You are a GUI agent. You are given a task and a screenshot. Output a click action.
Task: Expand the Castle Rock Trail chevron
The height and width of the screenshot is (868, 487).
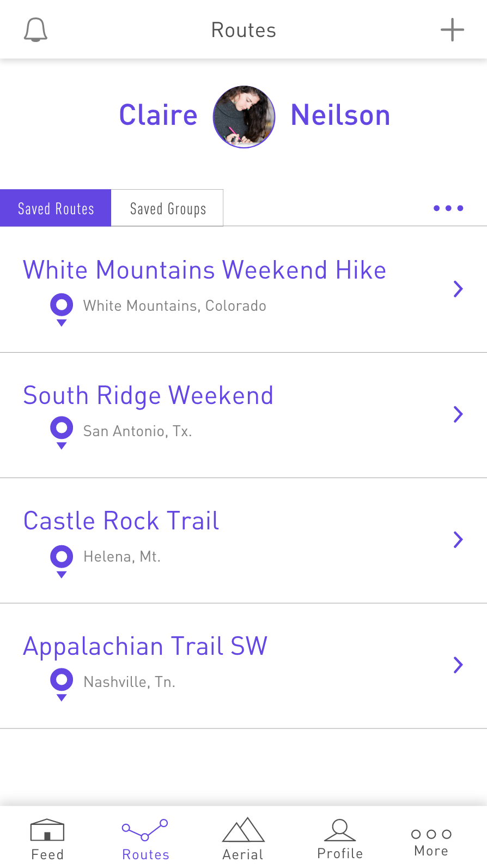(458, 540)
